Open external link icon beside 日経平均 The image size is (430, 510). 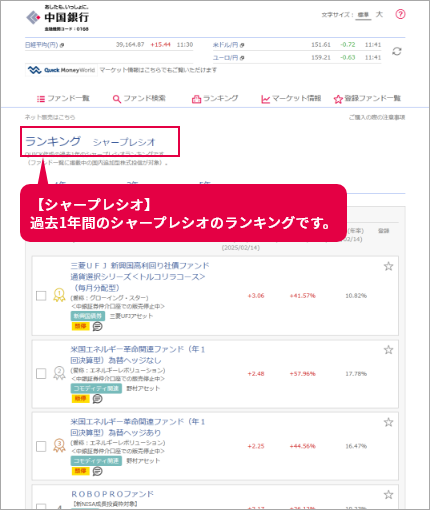[62, 45]
